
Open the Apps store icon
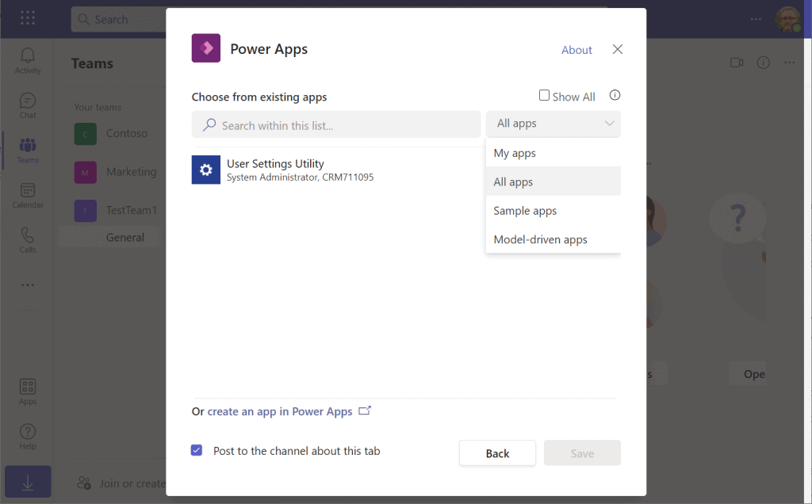point(28,391)
